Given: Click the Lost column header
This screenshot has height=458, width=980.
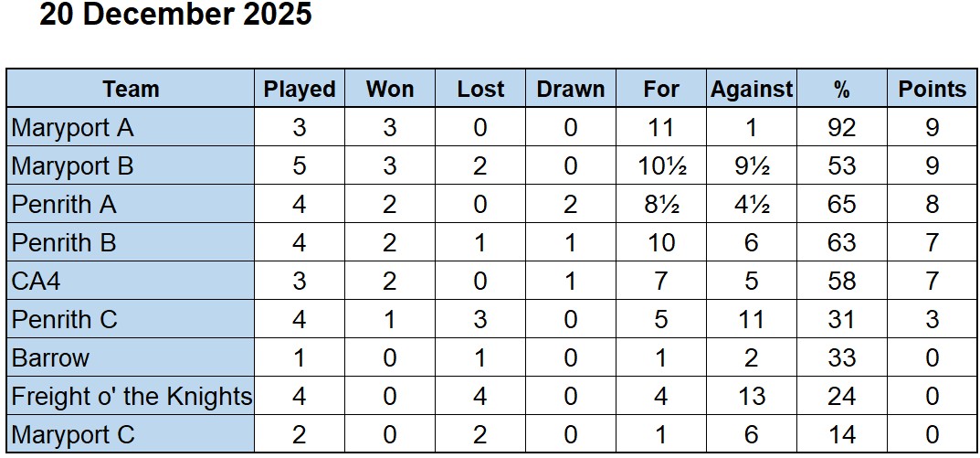Looking at the screenshot, I should pyautogui.click(x=480, y=89).
